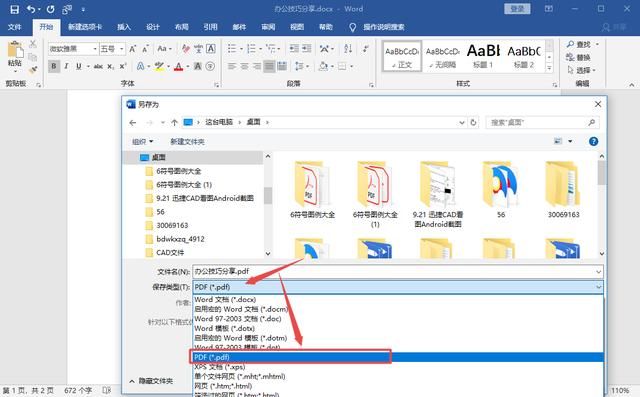Screen dimensions: 640x397
Task: Apply numbered list
Action: (x=251, y=49)
